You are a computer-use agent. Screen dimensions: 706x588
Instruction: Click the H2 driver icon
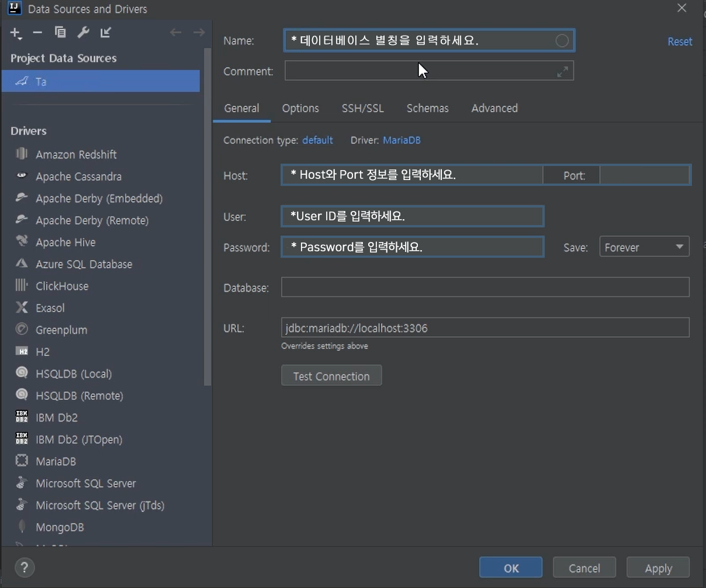tap(22, 351)
